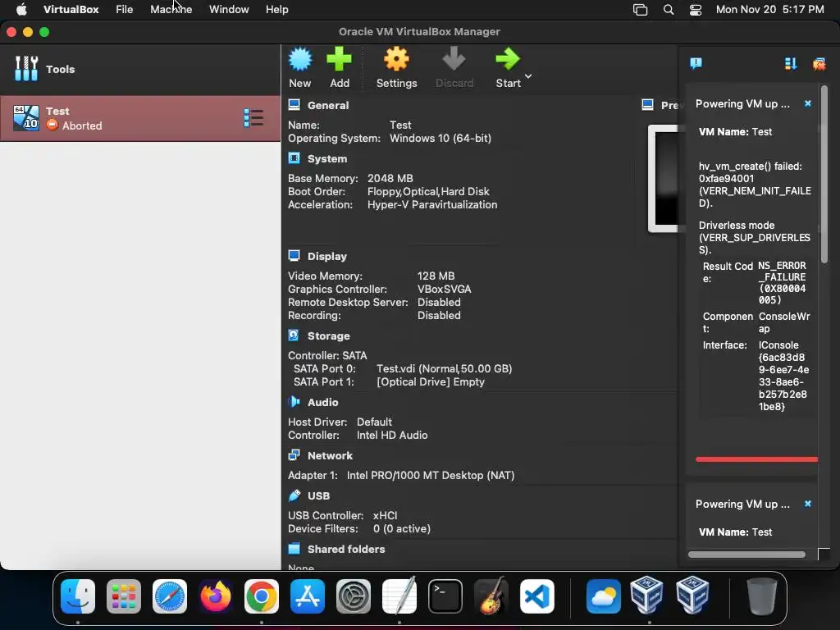Viewport: 840px width, 630px height.
Task: Open App Store from the Dock
Action: tap(308, 596)
